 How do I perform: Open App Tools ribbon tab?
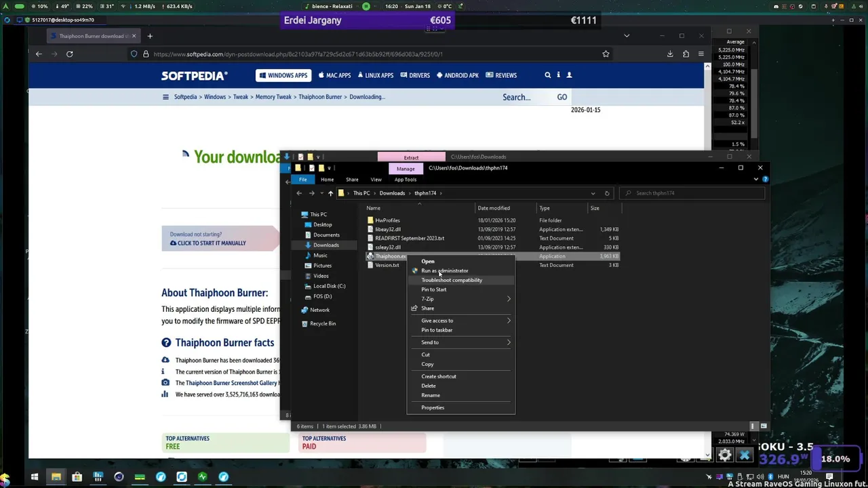coord(406,180)
